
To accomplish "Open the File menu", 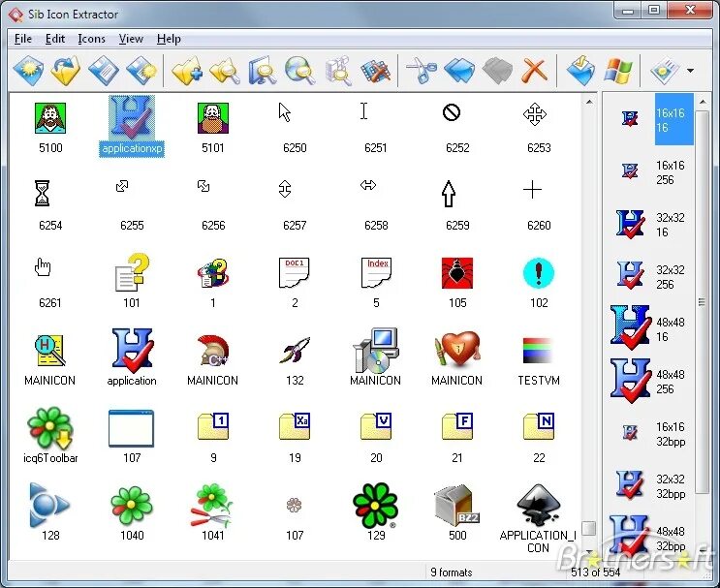I will click(x=23, y=39).
